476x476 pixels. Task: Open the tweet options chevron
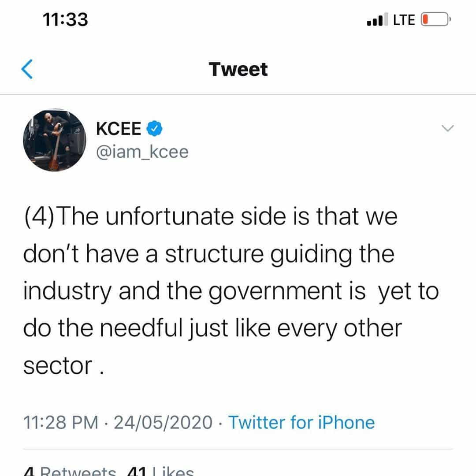click(x=447, y=128)
